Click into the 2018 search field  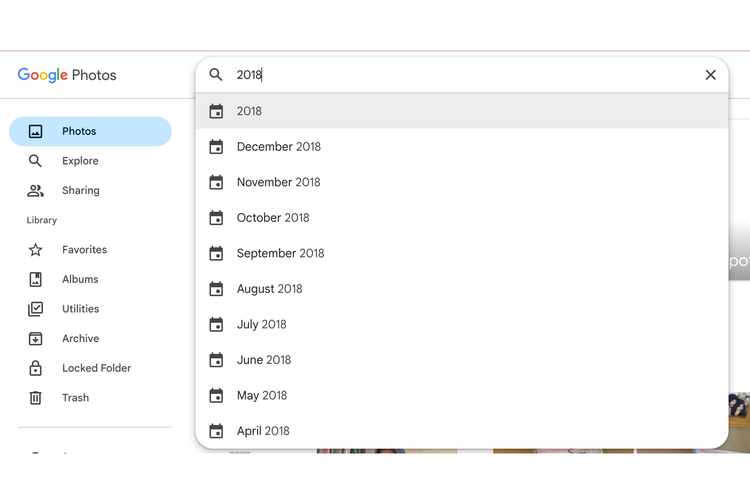click(460, 75)
